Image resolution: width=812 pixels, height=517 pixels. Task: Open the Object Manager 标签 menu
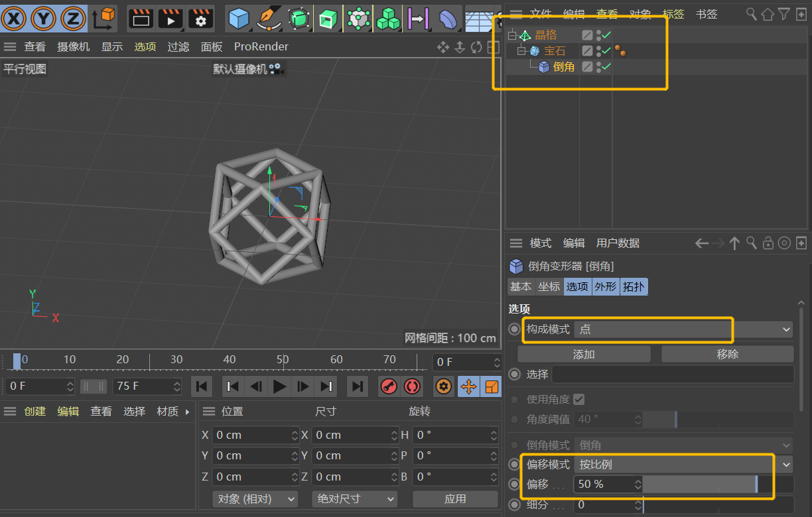pyautogui.click(x=673, y=13)
